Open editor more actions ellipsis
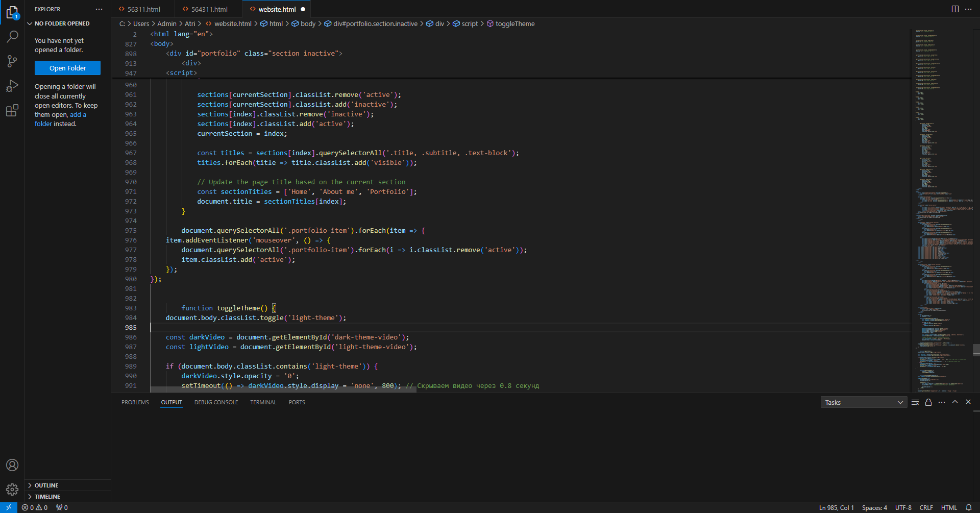This screenshot has width=980, height=513. pos(968,9)
